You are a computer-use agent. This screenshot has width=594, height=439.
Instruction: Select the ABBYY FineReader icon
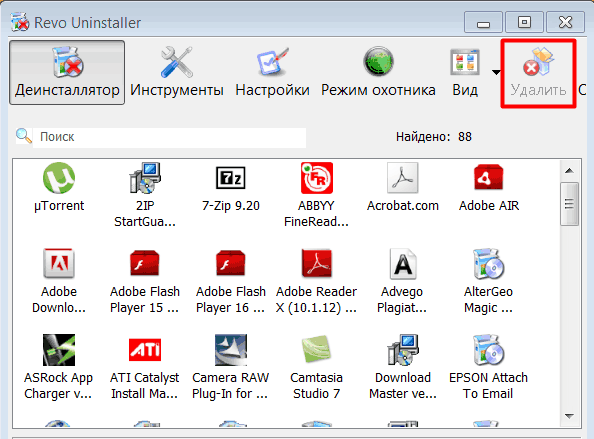(x=317, y=178)
